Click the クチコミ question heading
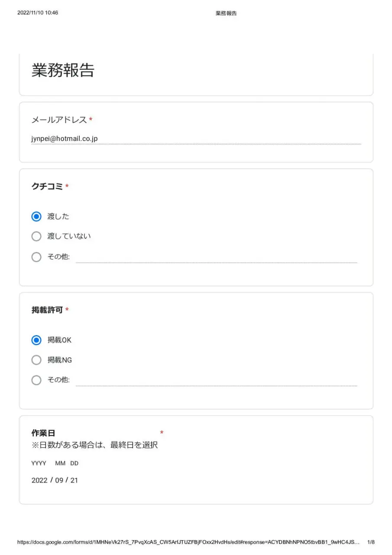The width and height of the screenshot is (392, 555). click(47, 186)
